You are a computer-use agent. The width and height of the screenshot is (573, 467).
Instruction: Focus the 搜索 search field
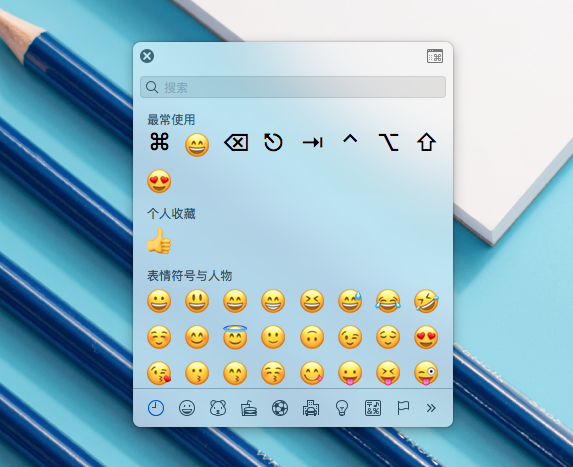(293, 87)
